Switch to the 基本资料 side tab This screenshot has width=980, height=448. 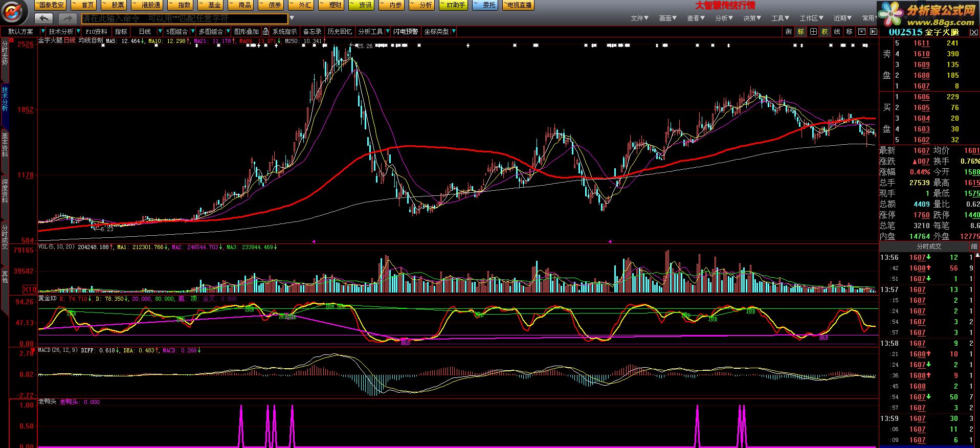pos(5,145)
